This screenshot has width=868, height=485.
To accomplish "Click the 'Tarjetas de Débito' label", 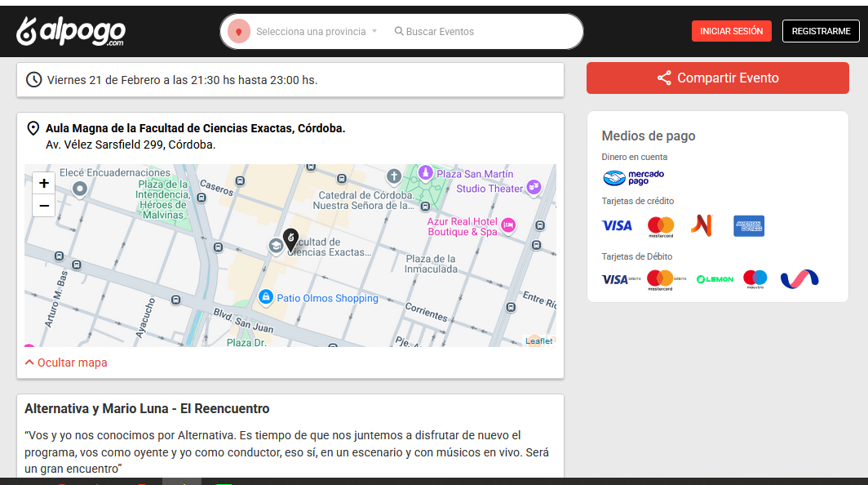I will (636, 256).
